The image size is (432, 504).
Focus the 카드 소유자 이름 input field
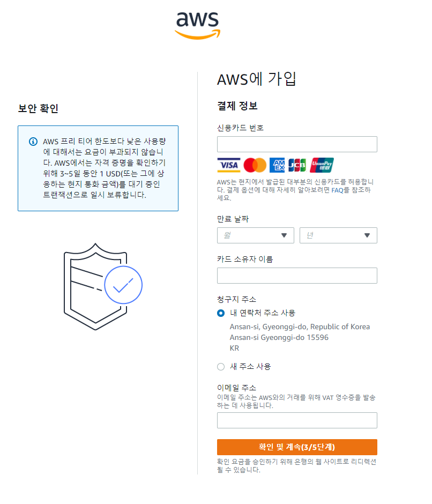tap(297, 276)
